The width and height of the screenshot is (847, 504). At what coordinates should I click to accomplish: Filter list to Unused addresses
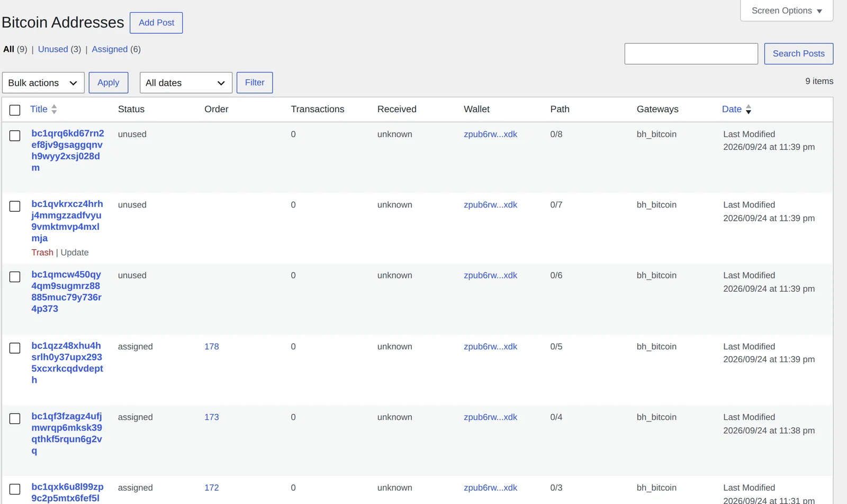[x=53, y=49]
